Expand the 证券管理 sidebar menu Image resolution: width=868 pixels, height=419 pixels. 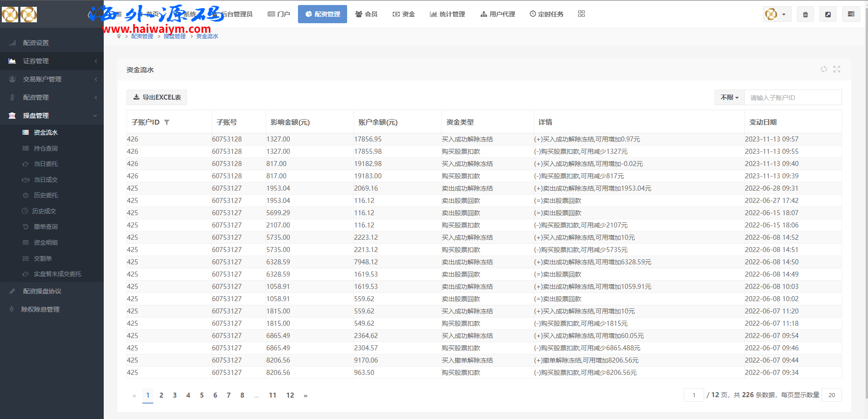click(x=51, y=61)
